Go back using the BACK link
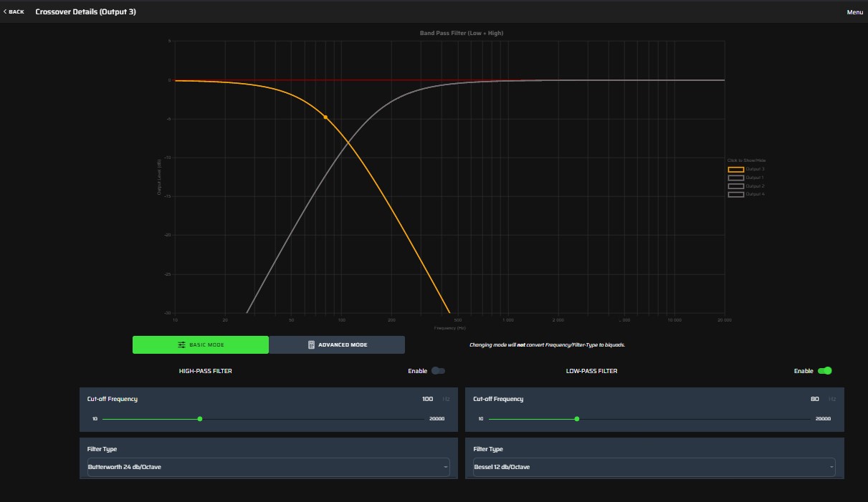The width and height of the screenshot is (868, 502). (x=16, y=12)
